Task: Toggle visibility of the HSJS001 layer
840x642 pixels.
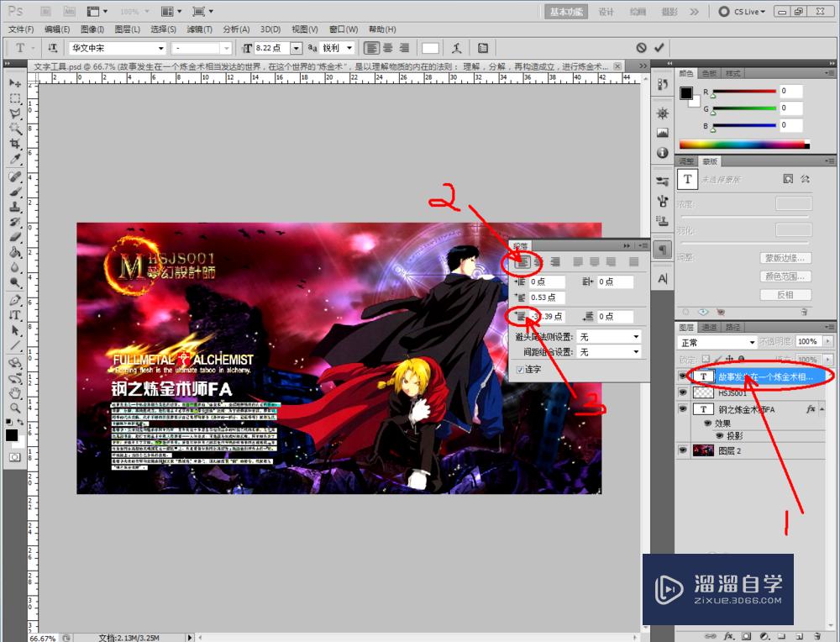Action: tap(682, 392)
